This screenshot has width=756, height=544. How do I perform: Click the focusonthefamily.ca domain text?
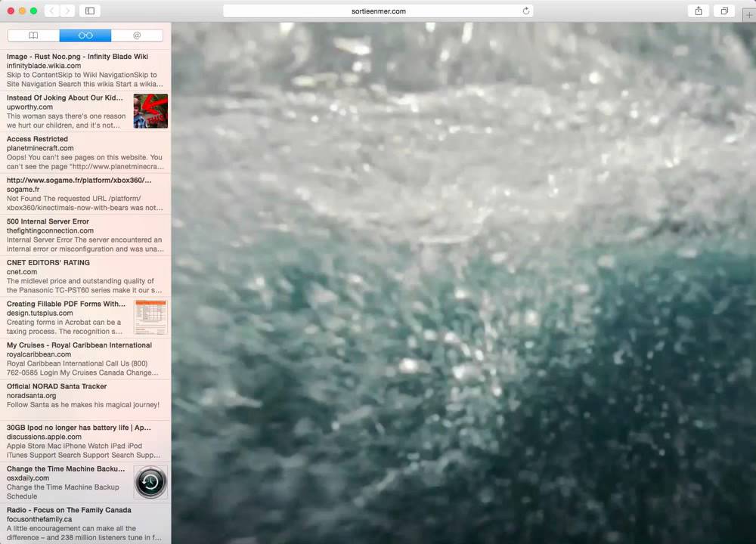[x=39, y=519]
